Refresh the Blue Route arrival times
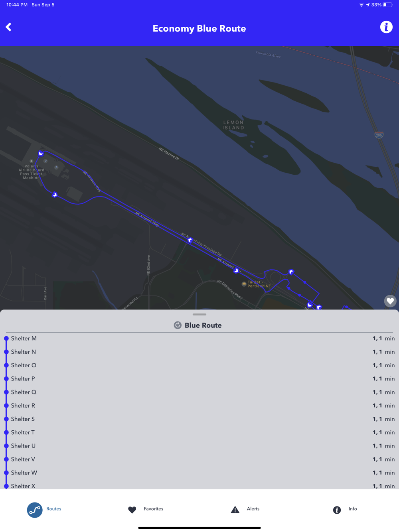Screen dimensions: 399x532 click(x=178, y=325)
